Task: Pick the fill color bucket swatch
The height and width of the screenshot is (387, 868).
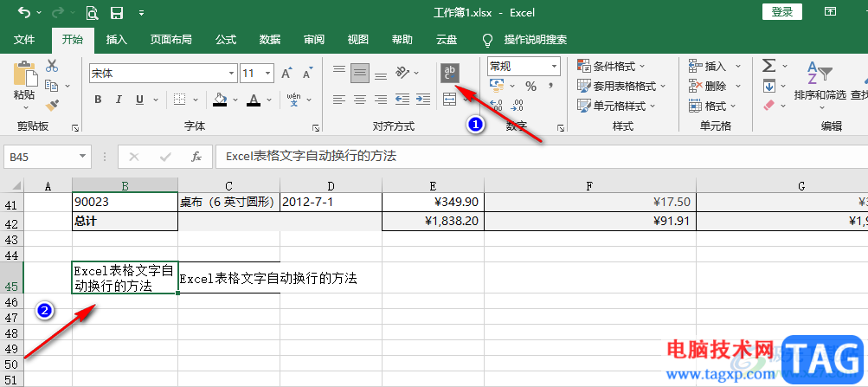Action: tap(221, 100)
